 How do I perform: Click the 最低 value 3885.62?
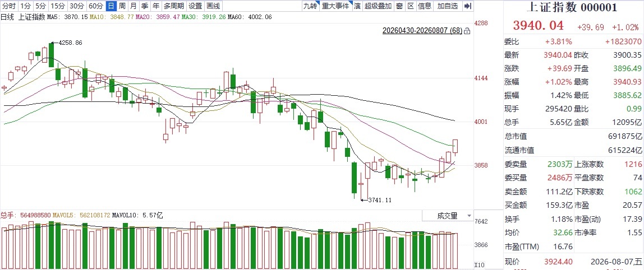click(627, 96)
